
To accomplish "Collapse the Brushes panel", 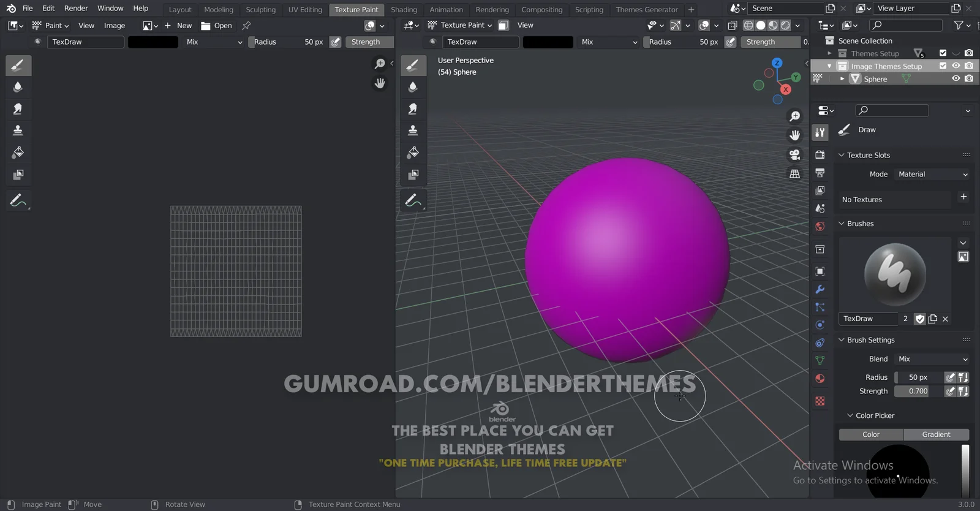I will coord(841,224).
